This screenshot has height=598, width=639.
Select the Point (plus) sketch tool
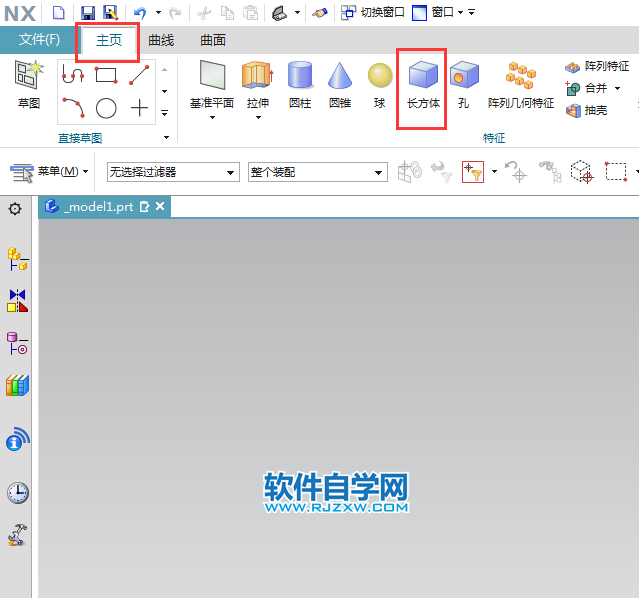(x=139, y=108)
